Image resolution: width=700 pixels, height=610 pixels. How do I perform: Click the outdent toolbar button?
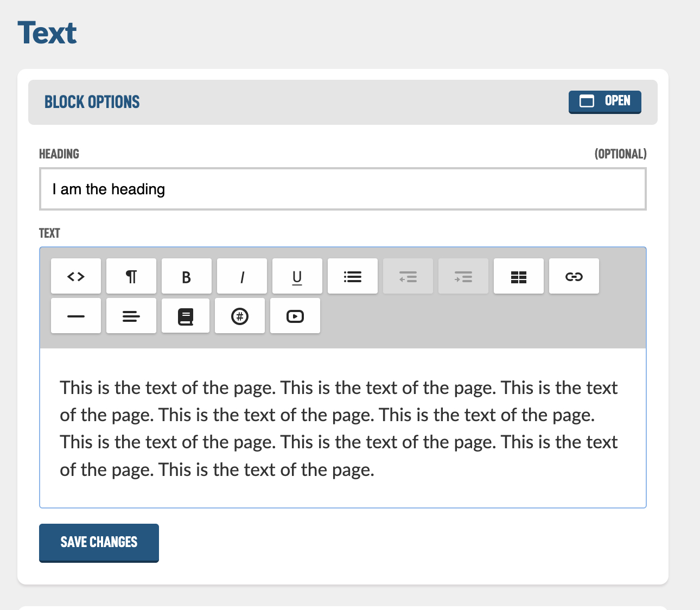(x=408, y=276)
